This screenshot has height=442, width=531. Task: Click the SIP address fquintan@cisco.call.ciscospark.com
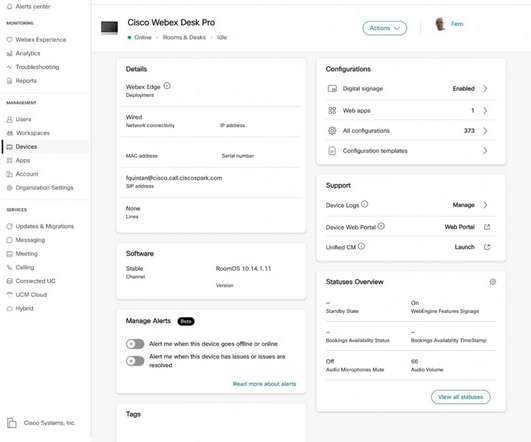click(174, 178)
